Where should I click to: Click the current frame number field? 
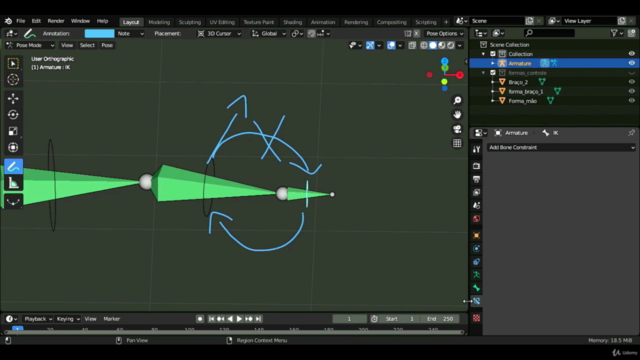(x=349, y=319)
